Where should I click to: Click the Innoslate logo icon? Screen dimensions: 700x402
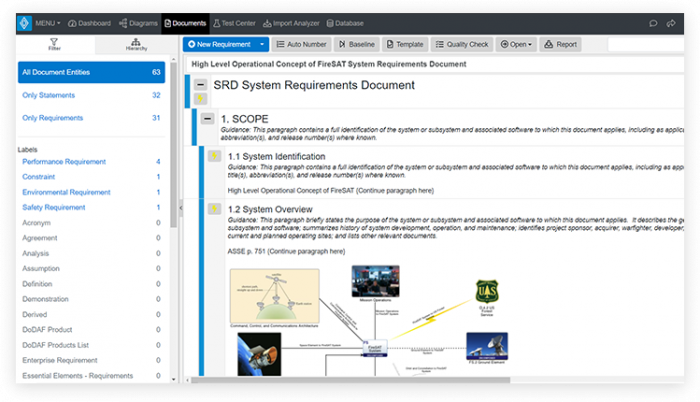click(x=24, y=23)
